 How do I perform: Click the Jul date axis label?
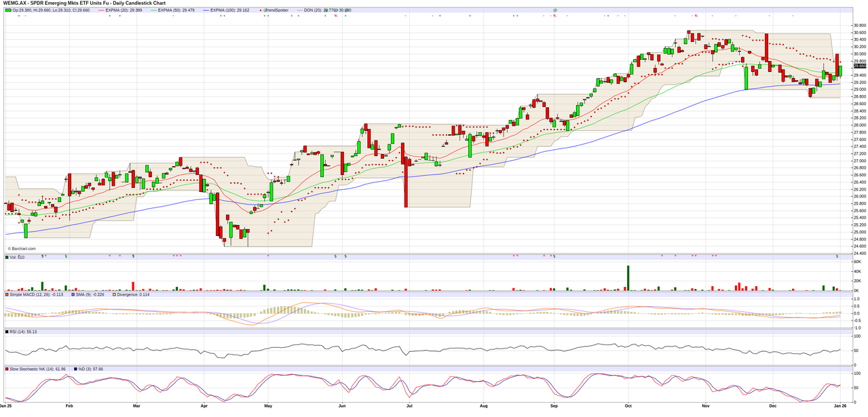[409, 405]
